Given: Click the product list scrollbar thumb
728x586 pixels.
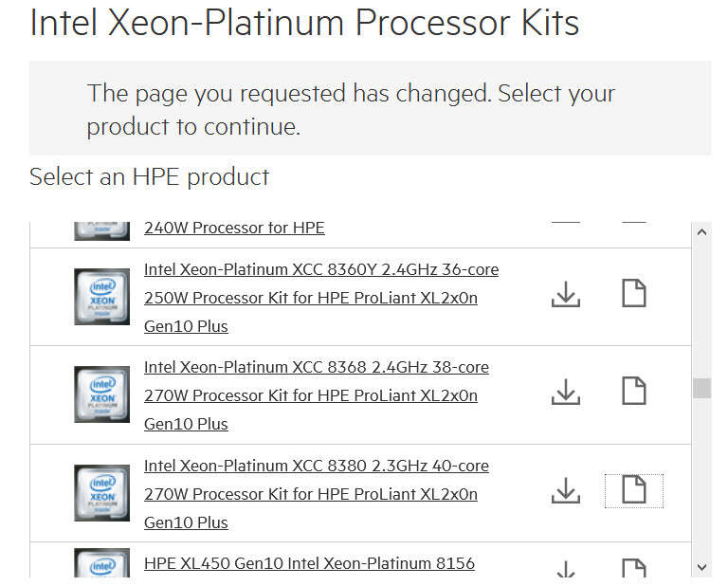Looking at the screenshot, I should point(701,388).
